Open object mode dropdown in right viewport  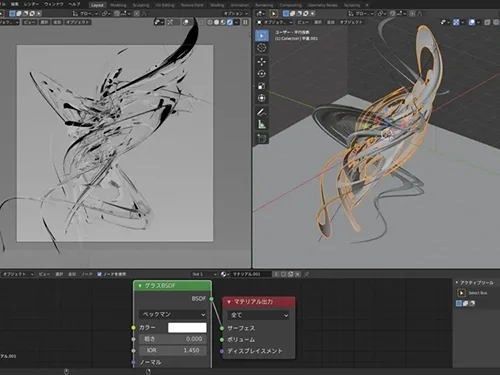(275, 22)
